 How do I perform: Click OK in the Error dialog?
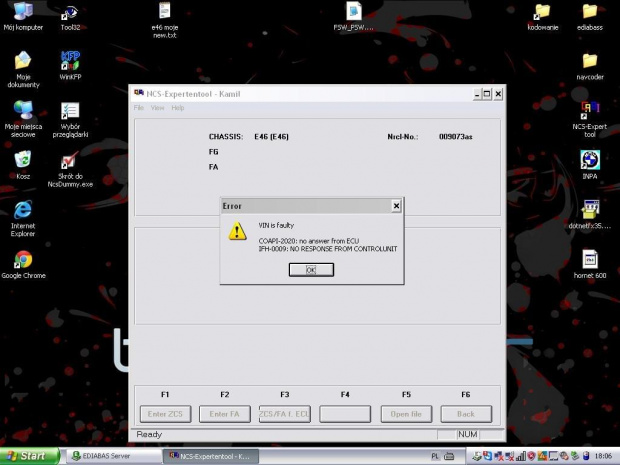pyautogui.click(x=311, y=270)
